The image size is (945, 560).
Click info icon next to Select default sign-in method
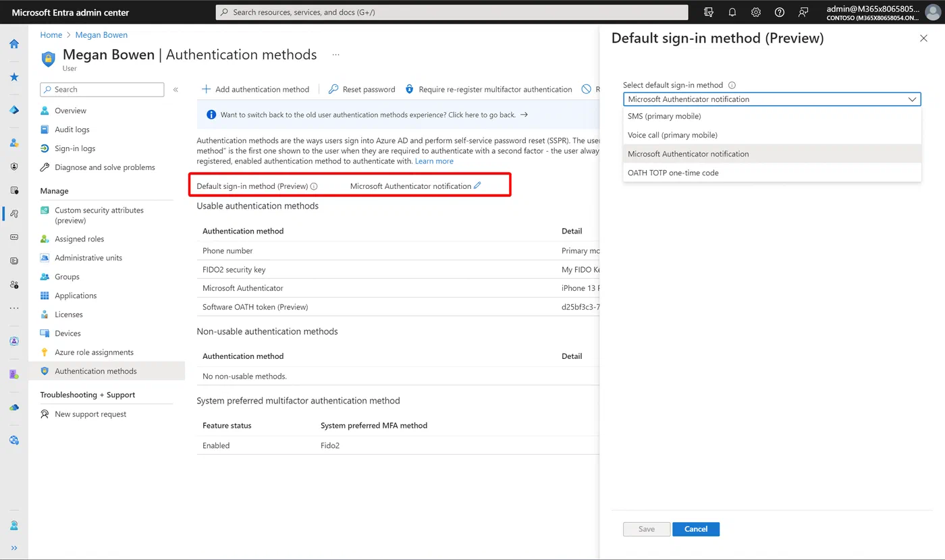pos(732,85)
